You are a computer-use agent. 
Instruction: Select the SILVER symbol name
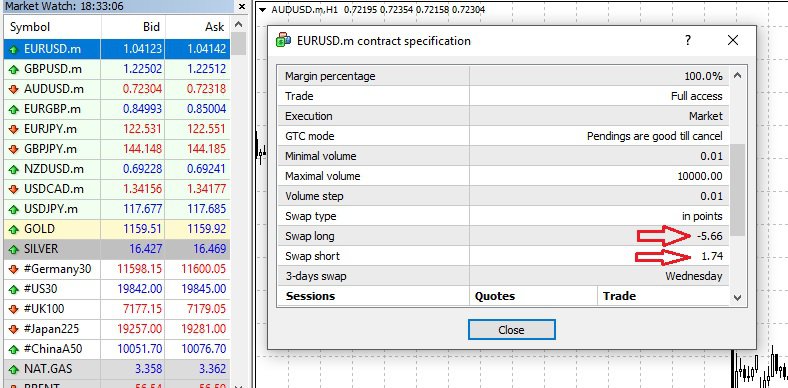click(x=41, y=249)
